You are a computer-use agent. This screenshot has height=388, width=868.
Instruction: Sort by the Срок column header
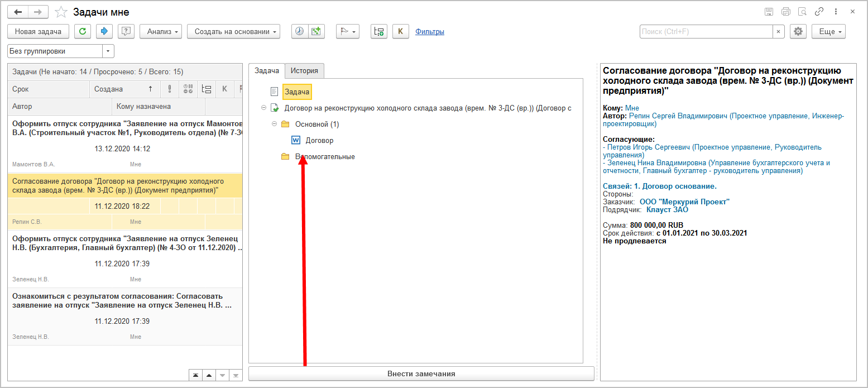(49, 89)
